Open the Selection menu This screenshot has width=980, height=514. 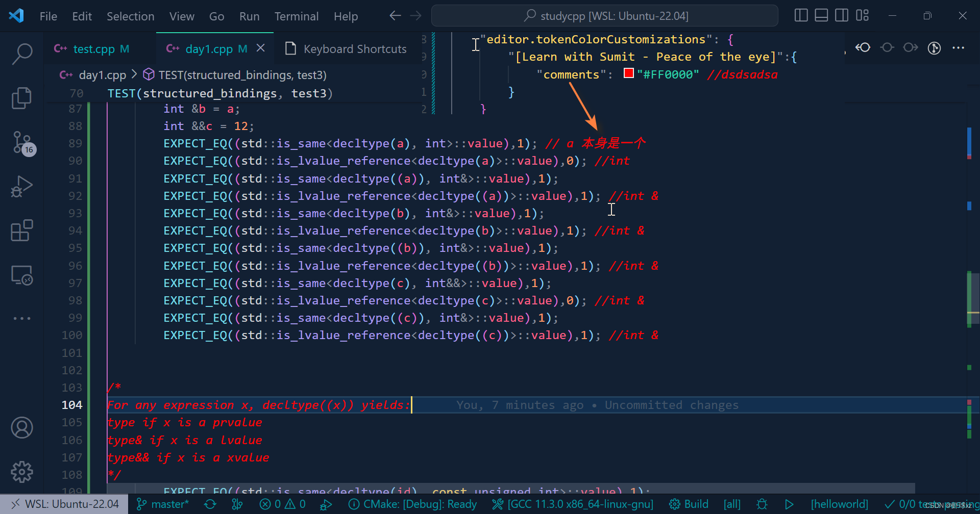coord(130,16)
